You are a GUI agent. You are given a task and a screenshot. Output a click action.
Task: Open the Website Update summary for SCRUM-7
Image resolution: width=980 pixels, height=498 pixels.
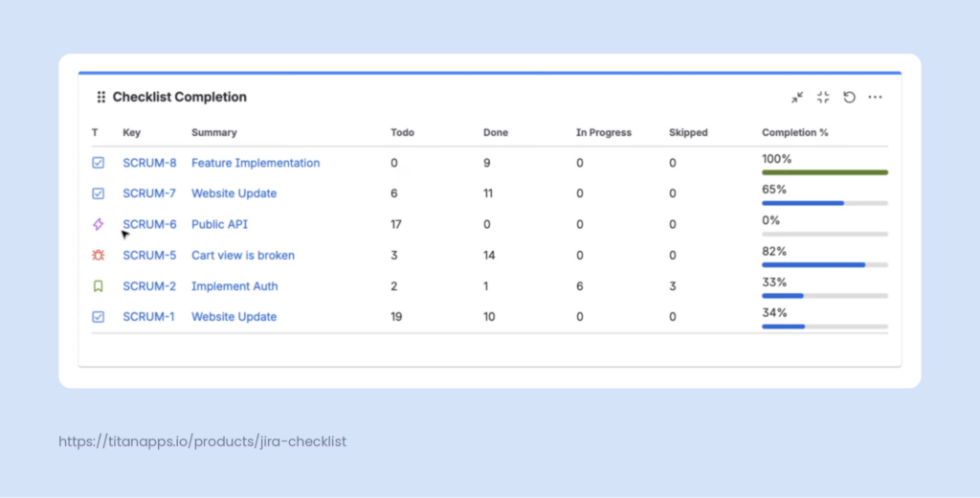pyautogui.click(x=234, y=193)
